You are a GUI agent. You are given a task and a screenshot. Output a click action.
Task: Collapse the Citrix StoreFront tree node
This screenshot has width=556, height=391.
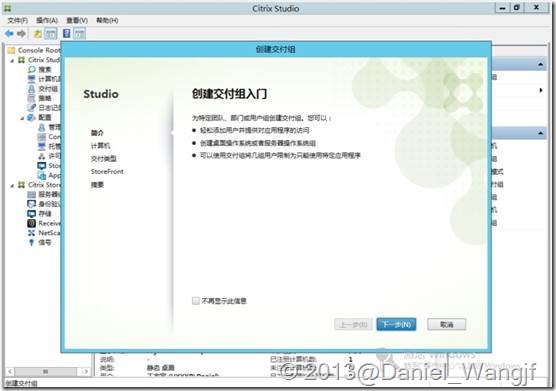pyautogui.click(x=12, y=185)
